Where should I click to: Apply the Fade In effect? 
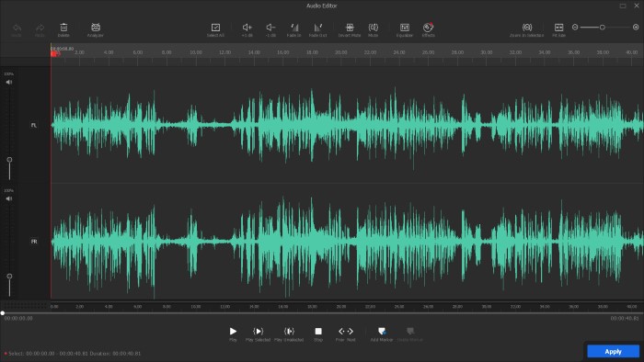pos(294,28)
